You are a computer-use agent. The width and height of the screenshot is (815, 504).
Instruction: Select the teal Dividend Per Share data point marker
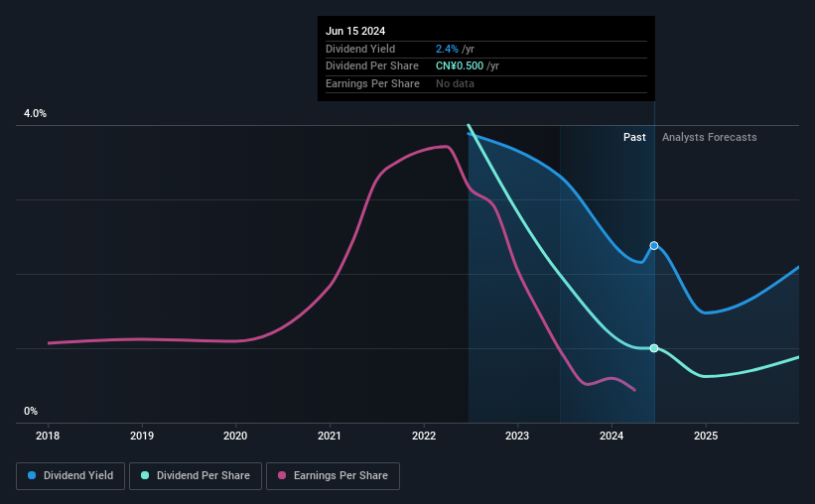tap(654, 348)
